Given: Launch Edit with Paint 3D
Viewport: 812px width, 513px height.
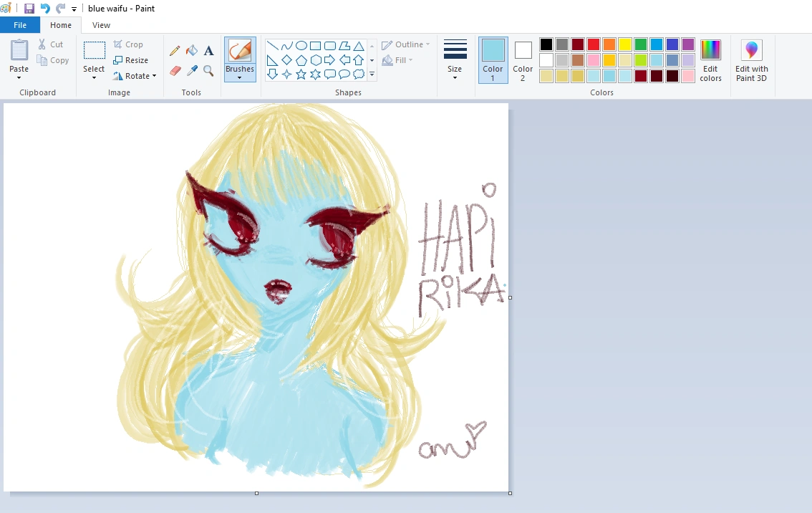Looking at the screenshot, I should pos(751,60).
